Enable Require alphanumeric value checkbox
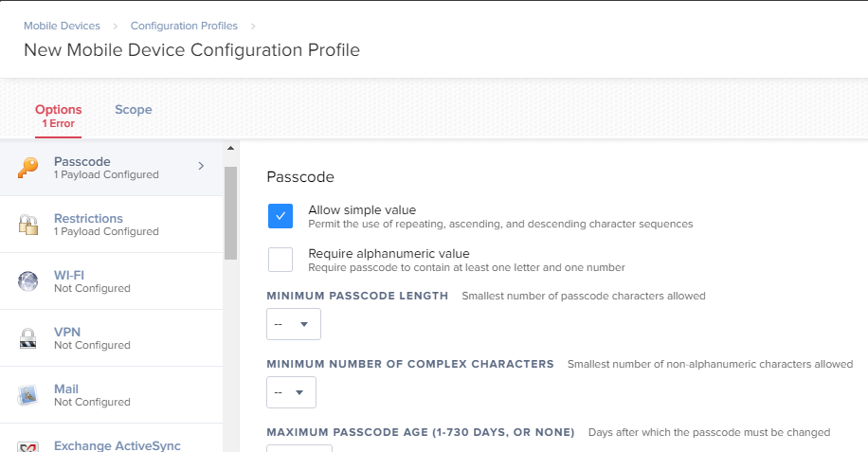Screen dimensions: 868x452 coord(280,260)
